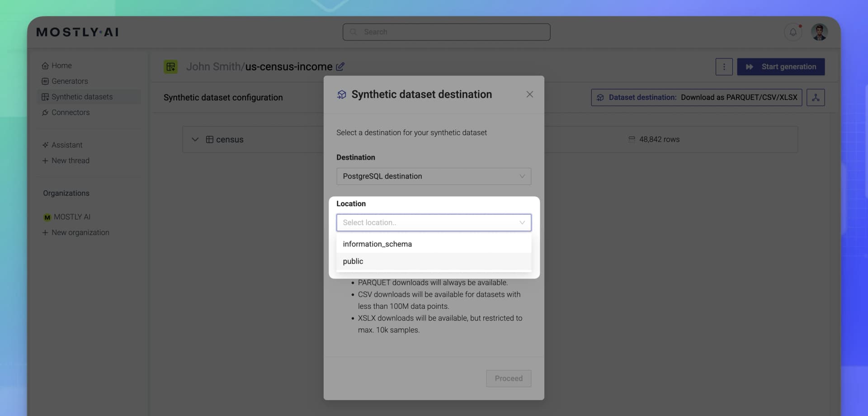Viewport: 868px width, 416px height.
Task: Expand the census table details
Action: [x=195, y=139]
